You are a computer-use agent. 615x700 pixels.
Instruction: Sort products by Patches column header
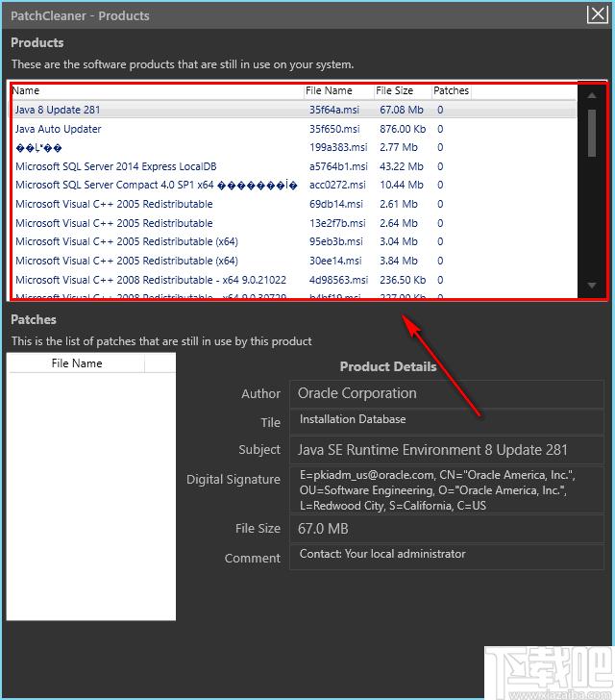pyautogui.click(x=452, y=90)
